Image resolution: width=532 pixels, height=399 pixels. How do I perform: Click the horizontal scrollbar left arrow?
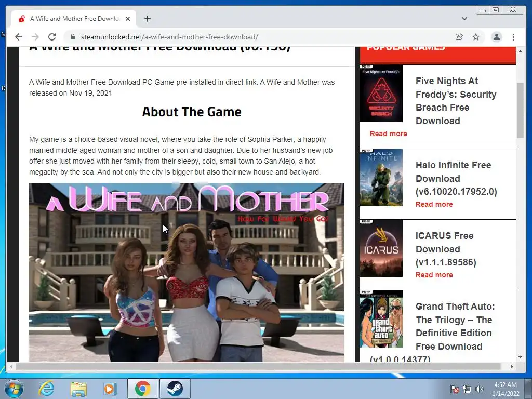click(11, 366)
